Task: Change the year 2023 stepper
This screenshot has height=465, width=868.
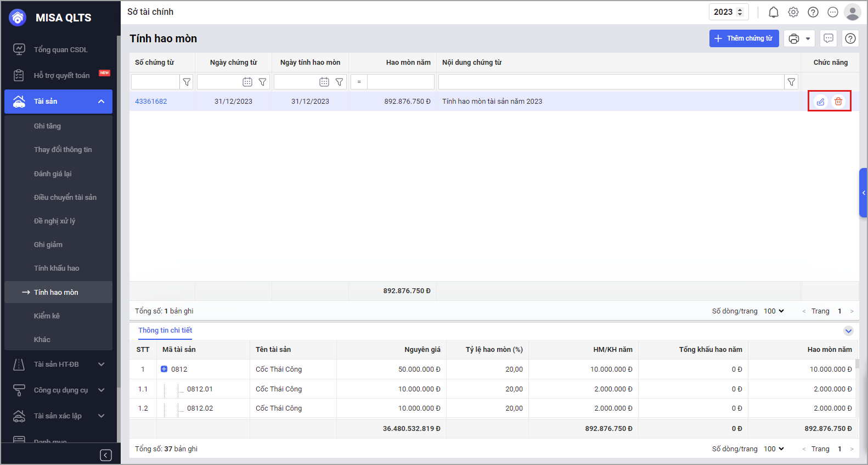Action: (x=740, y=12)
